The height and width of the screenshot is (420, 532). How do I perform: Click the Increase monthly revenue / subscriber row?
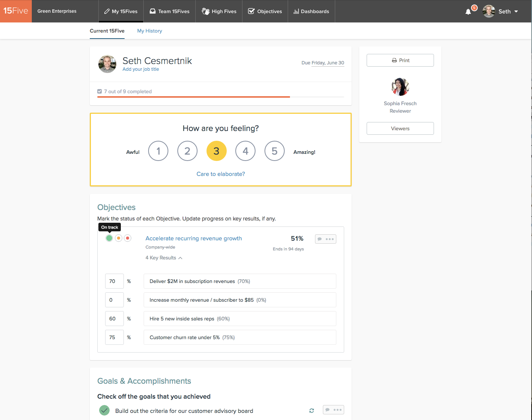[x=240, y=300]
